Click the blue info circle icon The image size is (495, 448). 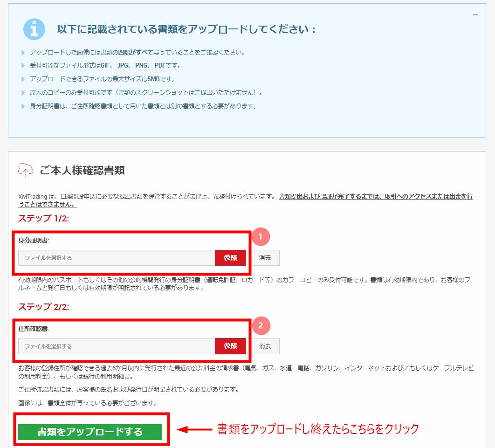(x=34, y=29)
